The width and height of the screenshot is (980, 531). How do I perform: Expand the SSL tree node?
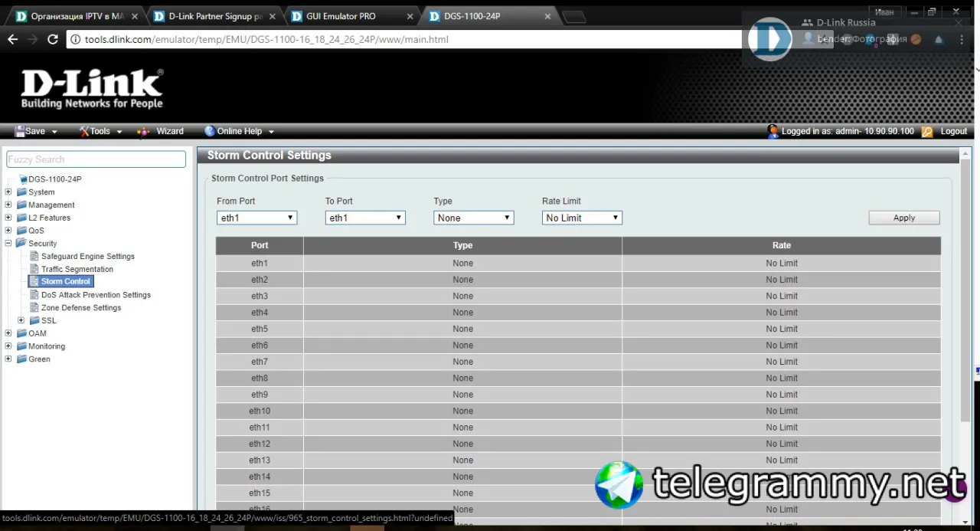pyautogui.click(x=21, y=320)
